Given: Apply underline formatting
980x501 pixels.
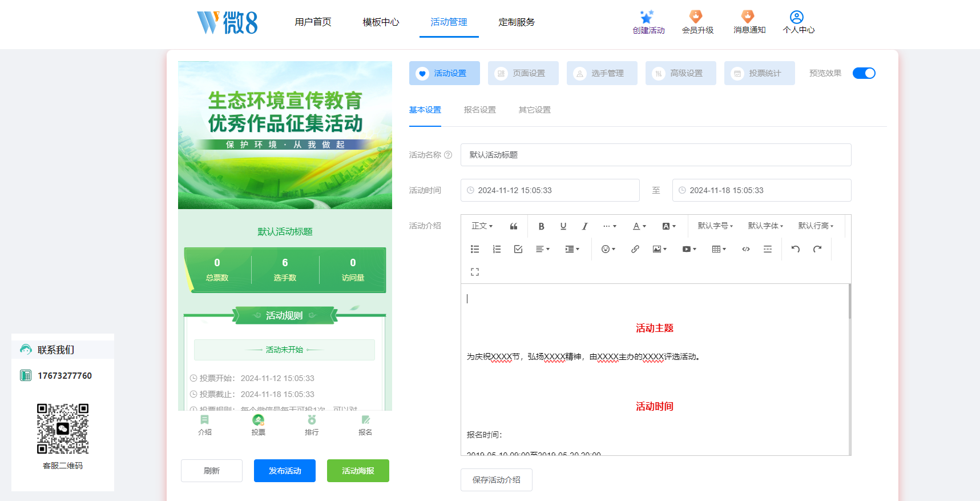Looking at the screenshot, I should (x=563, y=226).
